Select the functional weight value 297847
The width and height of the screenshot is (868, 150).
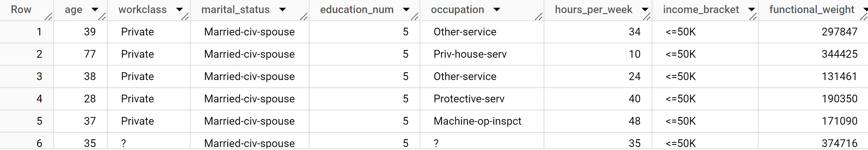point(839,32)
